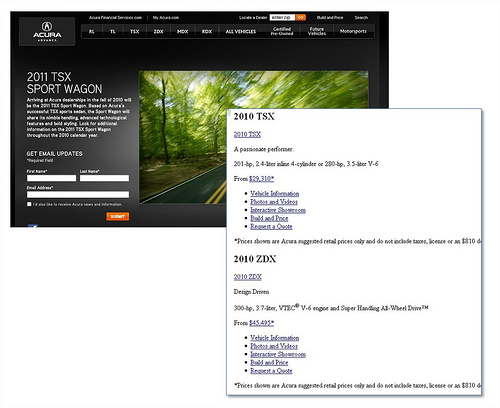Open the Certified Pre-Owned menu item

pyautogui.click(x=282, y=31)
